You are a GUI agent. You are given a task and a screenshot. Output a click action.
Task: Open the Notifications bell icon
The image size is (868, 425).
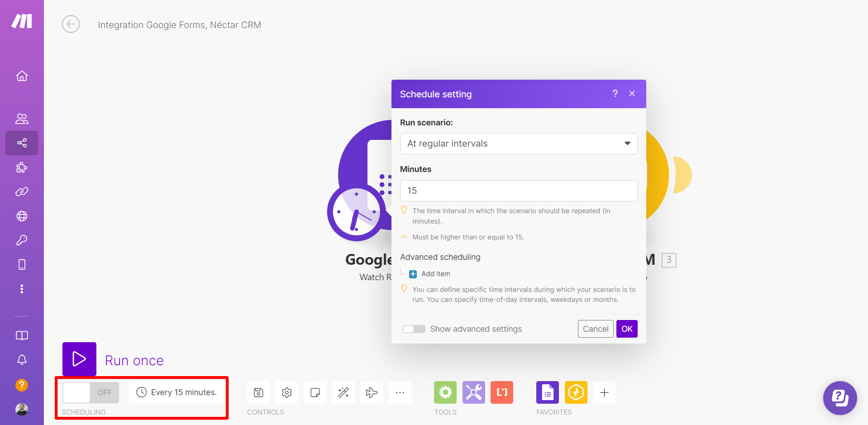point(22,360)
